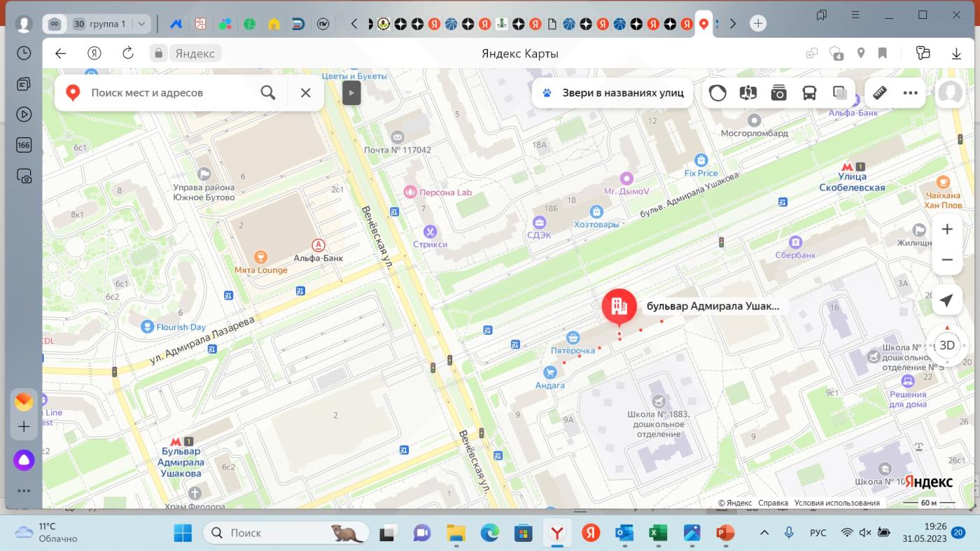Click the browser page reload icon
Viewport: 980px width, 551px height.
(127, 53)
